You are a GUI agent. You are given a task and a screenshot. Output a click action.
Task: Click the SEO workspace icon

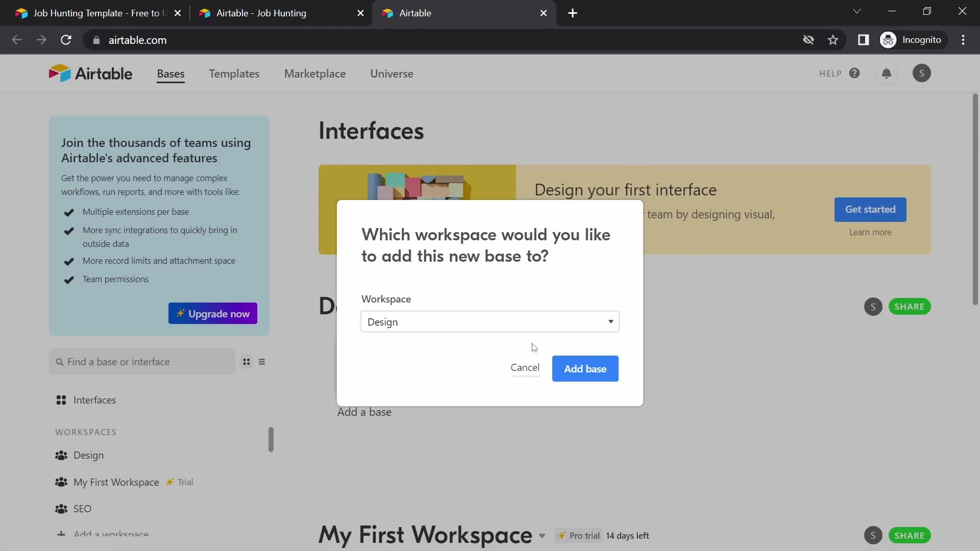click(61, 509)
